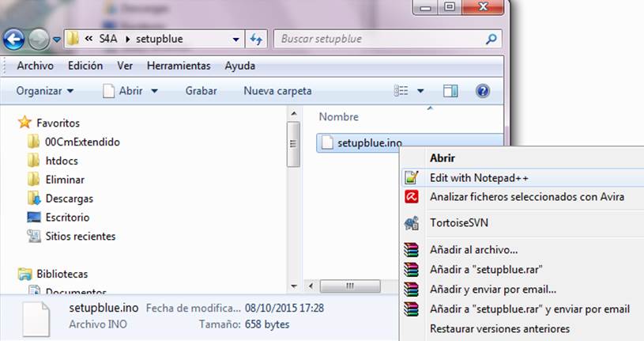Viewport: 644px width, 341px height.
Task: Click the Escritorio monitor icon
Action: click(34, 217)
